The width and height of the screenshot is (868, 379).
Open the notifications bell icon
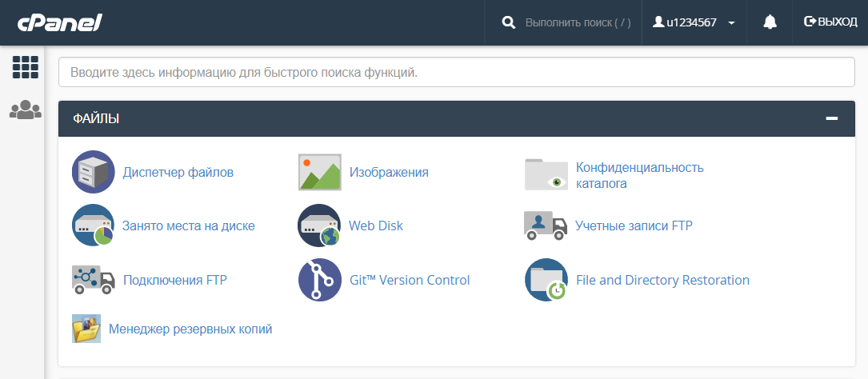click(770, 22)
